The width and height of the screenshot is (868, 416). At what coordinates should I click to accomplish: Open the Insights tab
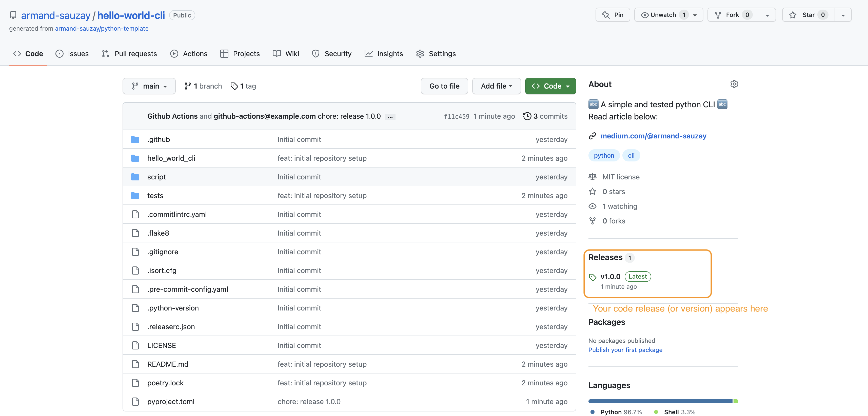pos(383,54)
